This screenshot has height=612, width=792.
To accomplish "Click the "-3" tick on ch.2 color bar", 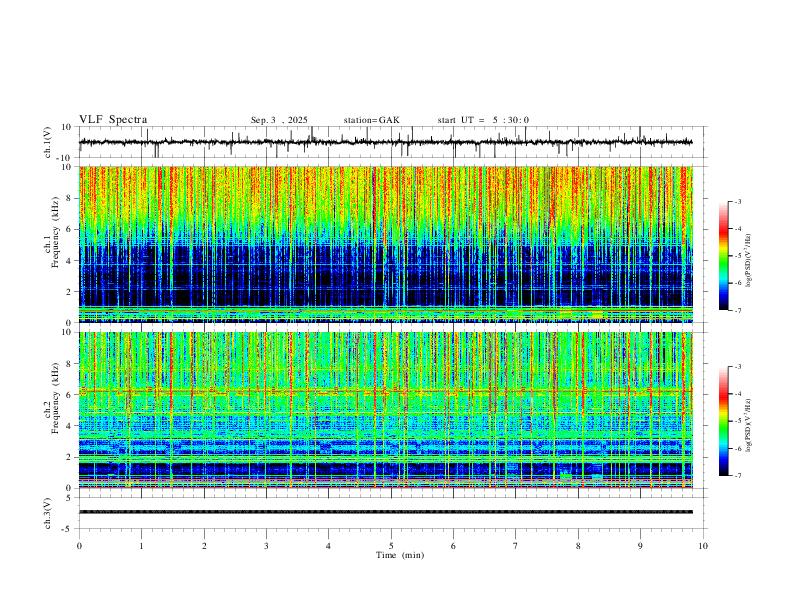I will coord(737,367).
